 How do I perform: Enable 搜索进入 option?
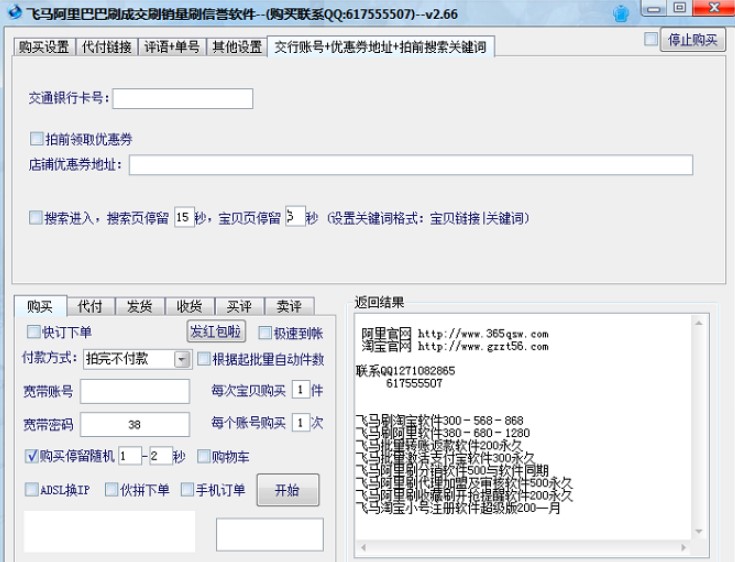[36, 218]
